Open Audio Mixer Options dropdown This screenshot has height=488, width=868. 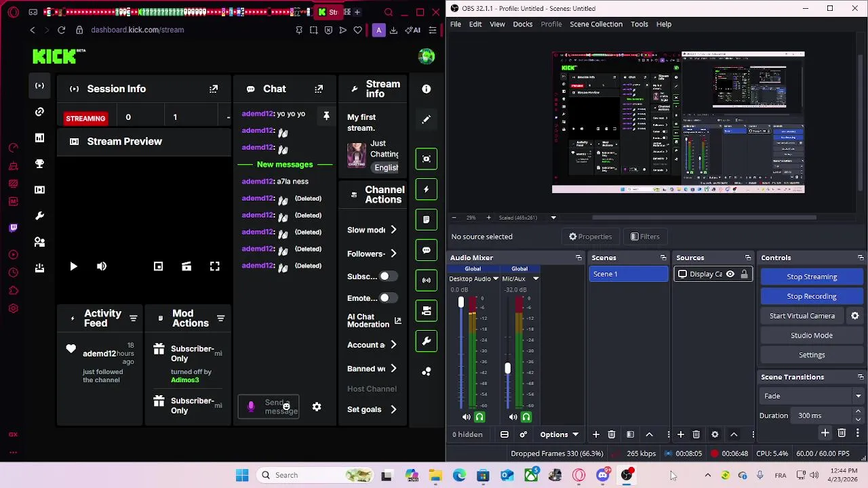tap(559, 434)
